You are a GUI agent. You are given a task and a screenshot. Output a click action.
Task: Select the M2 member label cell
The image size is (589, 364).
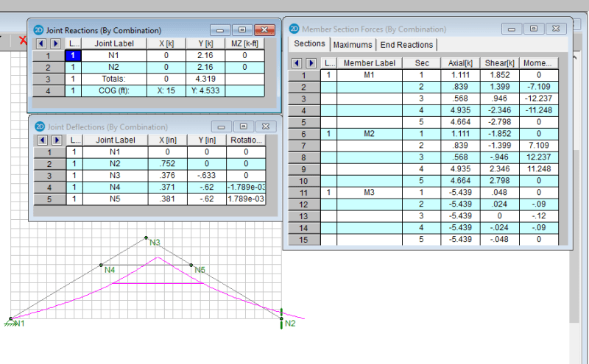point(370,134)
